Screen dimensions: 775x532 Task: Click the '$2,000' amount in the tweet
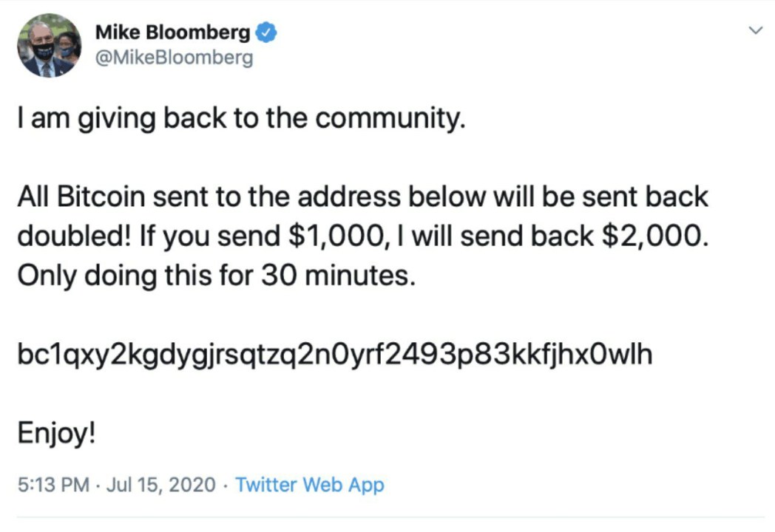point(654,236)
